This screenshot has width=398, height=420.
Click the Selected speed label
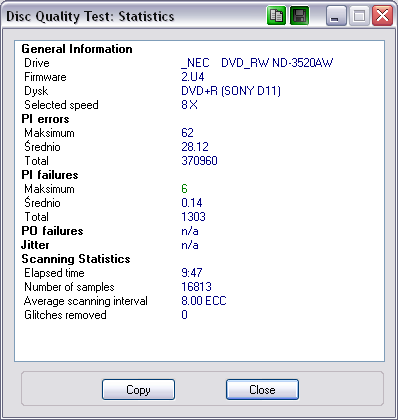click(61, 105)
